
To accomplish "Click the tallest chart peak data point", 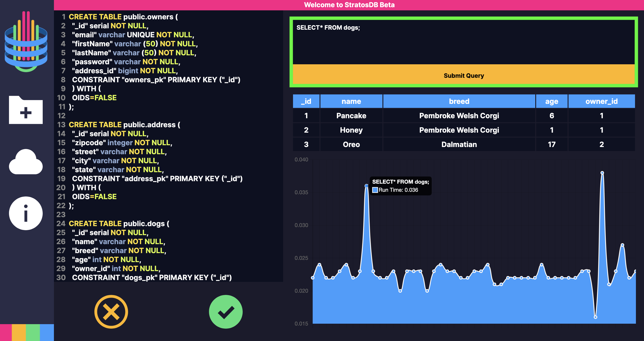I will (x=602, y=173).
